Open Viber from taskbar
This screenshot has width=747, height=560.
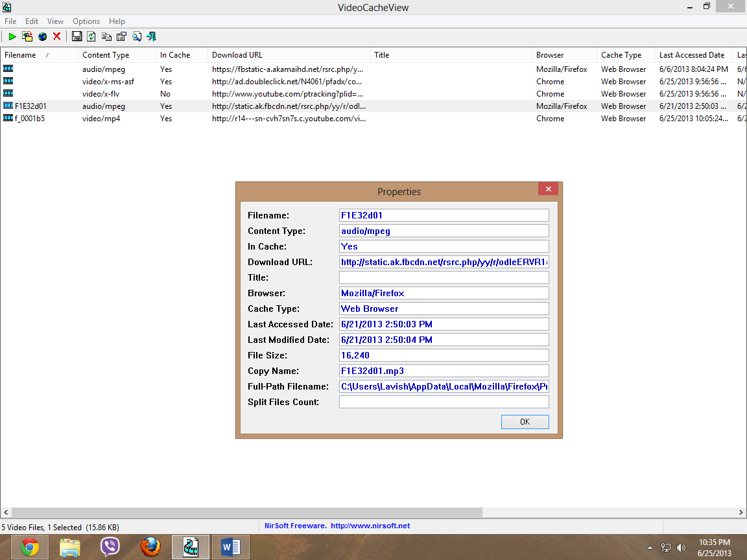tap(110, 546)
